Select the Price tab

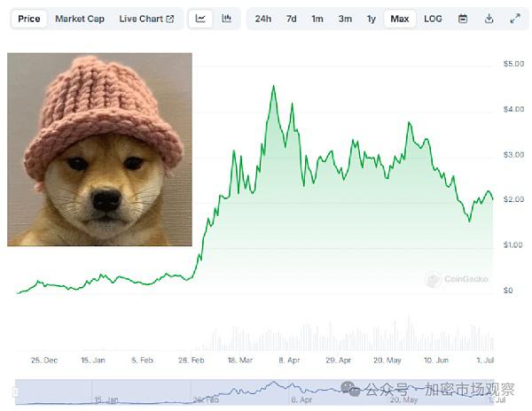pyautogui.click(x=29, y=19)
